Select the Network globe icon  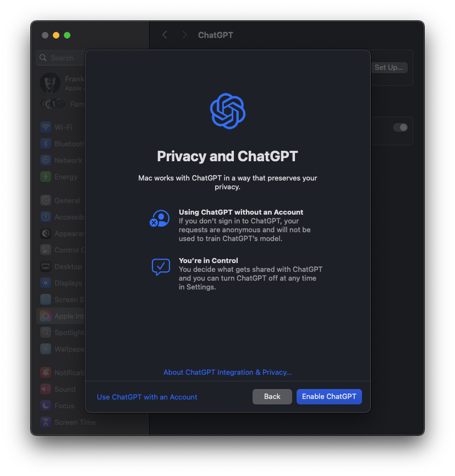(46, 160)
